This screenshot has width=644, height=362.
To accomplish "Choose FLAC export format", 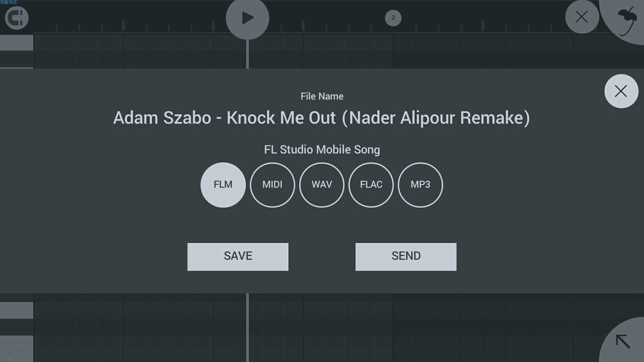I will 371,185.
